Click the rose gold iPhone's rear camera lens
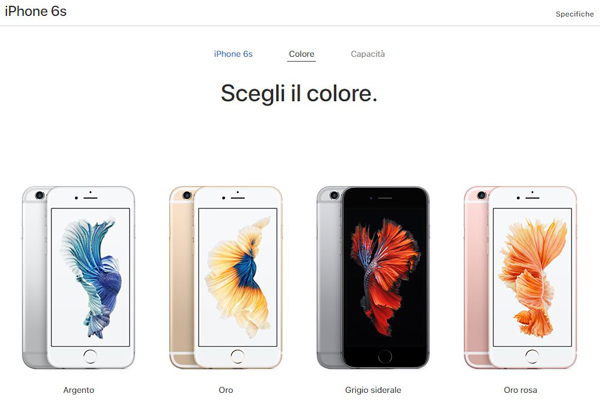This screenshot has width=600, height=401. [x=482, y=195]
